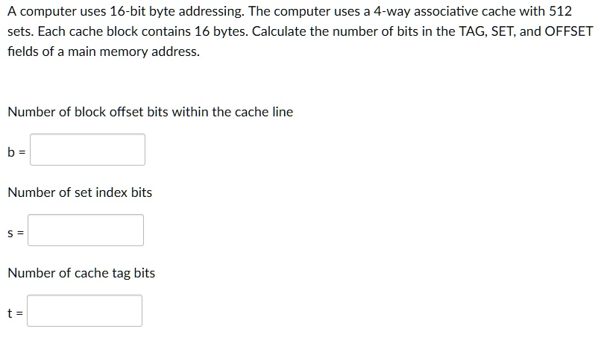607x364 pixels.
Task: Click the word 'TAG,' in the question
Action: pyautogui.click(x=473, y=31)
